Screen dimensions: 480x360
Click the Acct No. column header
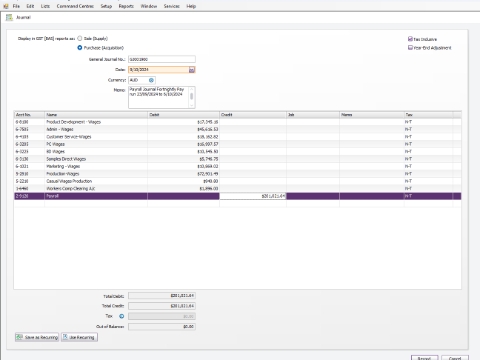[x=29, y=115]
